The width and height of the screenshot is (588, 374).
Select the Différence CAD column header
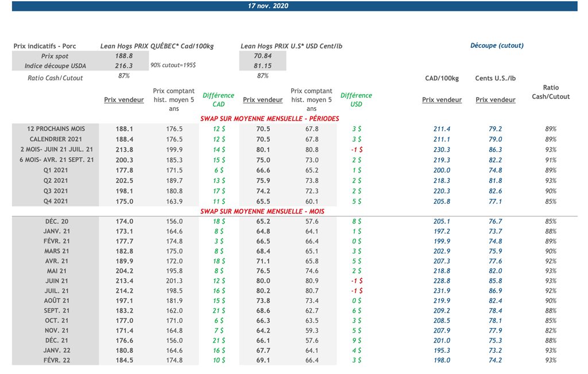[219, 100]
